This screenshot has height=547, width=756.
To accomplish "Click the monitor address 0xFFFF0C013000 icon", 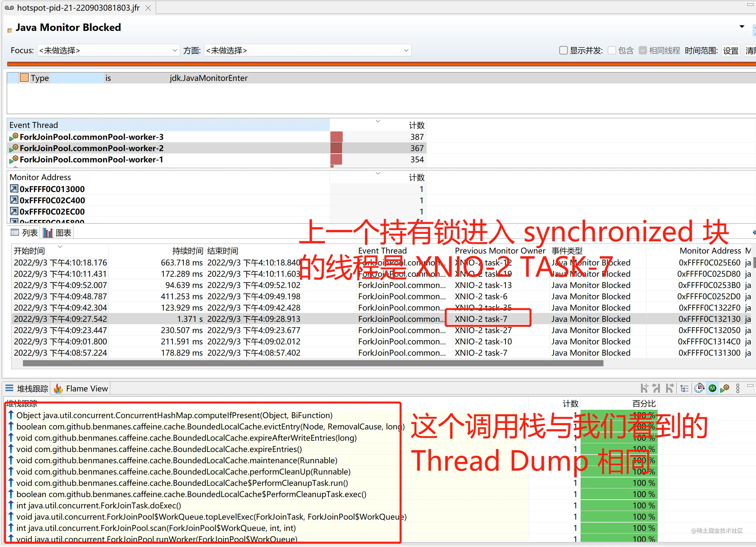I will tap(14, 189).
